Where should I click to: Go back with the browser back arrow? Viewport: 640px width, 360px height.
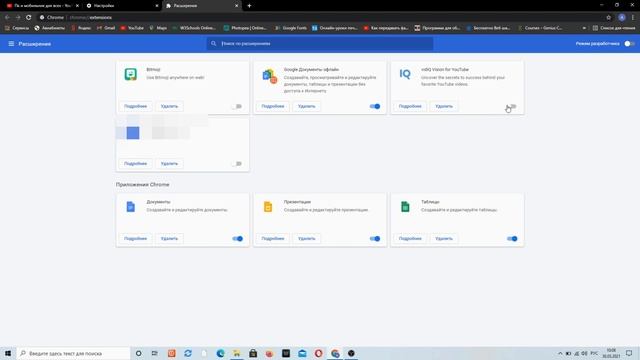click(7, 18)
